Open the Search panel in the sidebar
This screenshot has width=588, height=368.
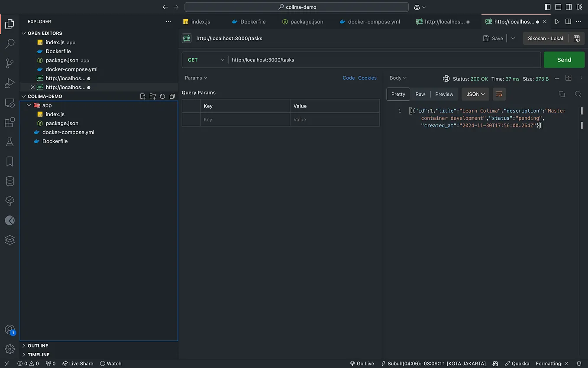coord(10,43)
